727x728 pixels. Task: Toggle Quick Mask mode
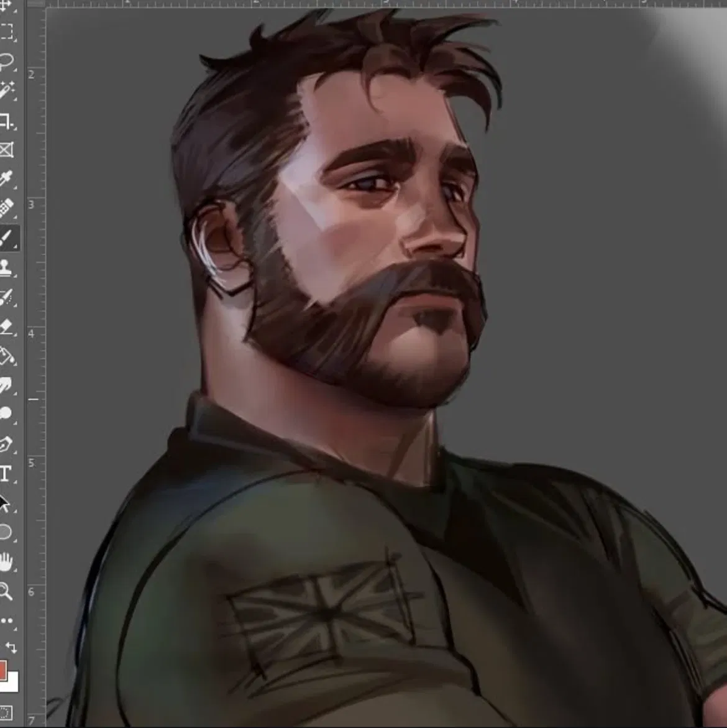pyautogui.click(x=6, y=712)
